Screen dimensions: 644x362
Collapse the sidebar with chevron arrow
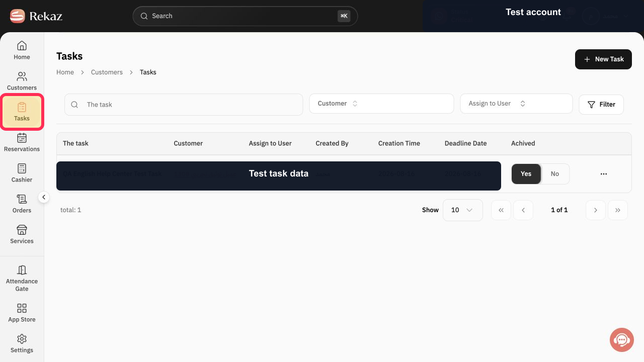click(x=44, y=197)
